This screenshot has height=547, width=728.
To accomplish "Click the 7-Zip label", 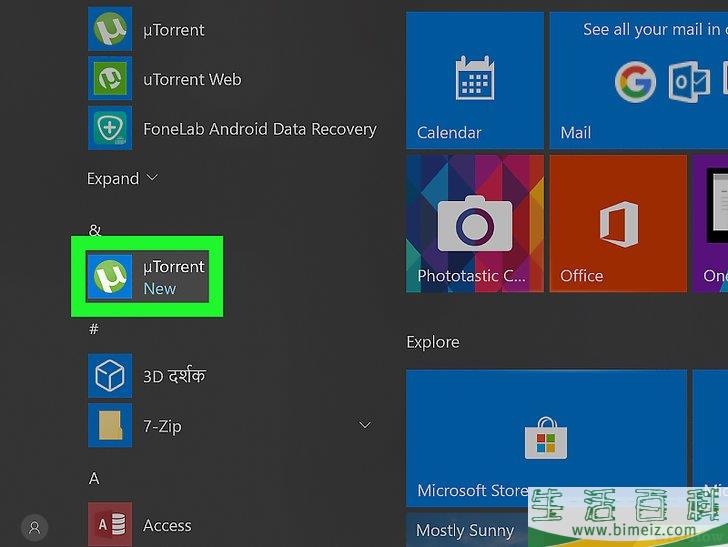I will 162,426.
